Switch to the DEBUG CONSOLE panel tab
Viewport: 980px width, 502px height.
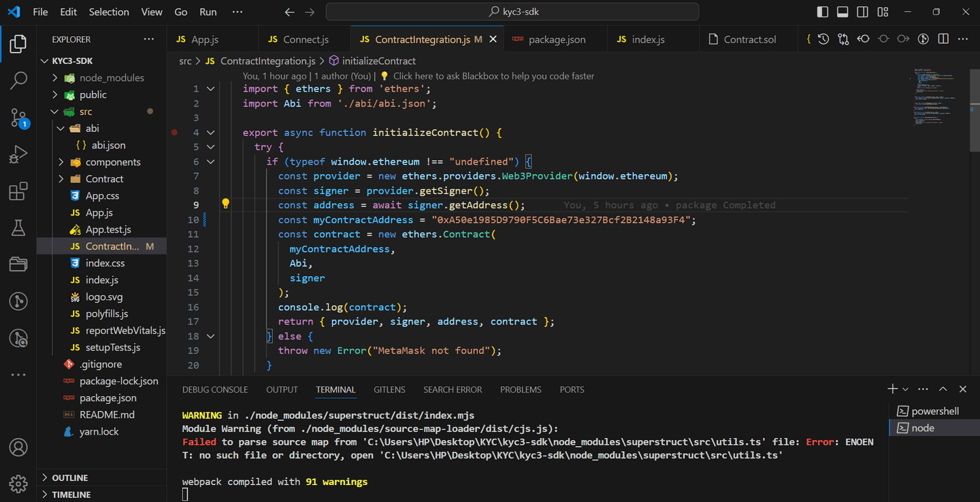click(215, 390)
